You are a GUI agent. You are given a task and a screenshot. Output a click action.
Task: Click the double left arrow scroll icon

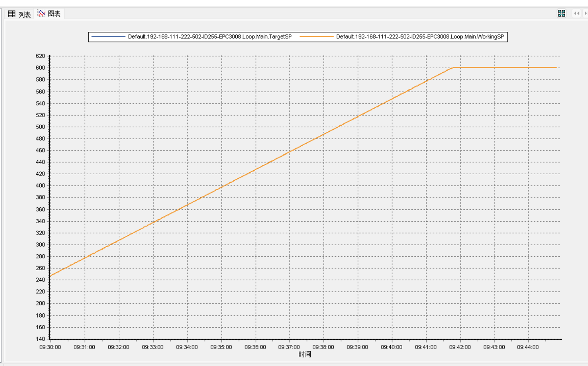tap(576, 13)
